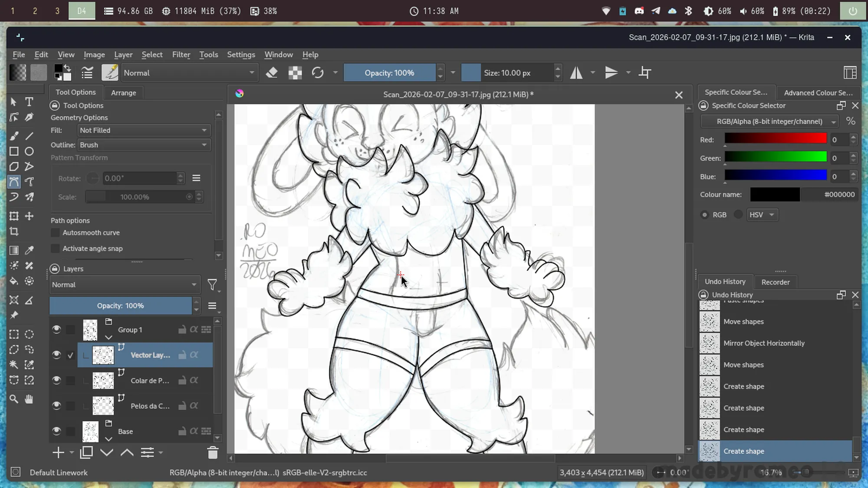The height and width of the screenshot is (488, 868).
Task: Enable Autosmooth curve checkbox
Action: pyautogui.click(x=55, y=233)
